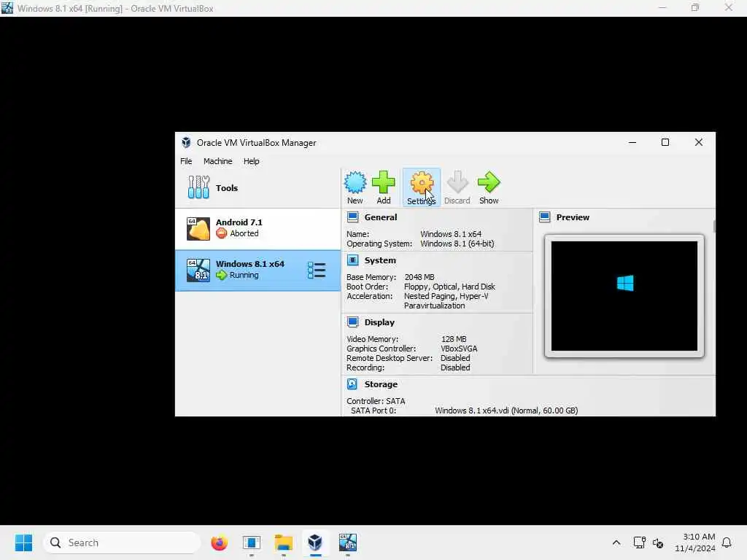Viewport: 747px width, 560px height.
Task: Maximize the VirtualBox Manager window
Action: click(x=665, y=142)
